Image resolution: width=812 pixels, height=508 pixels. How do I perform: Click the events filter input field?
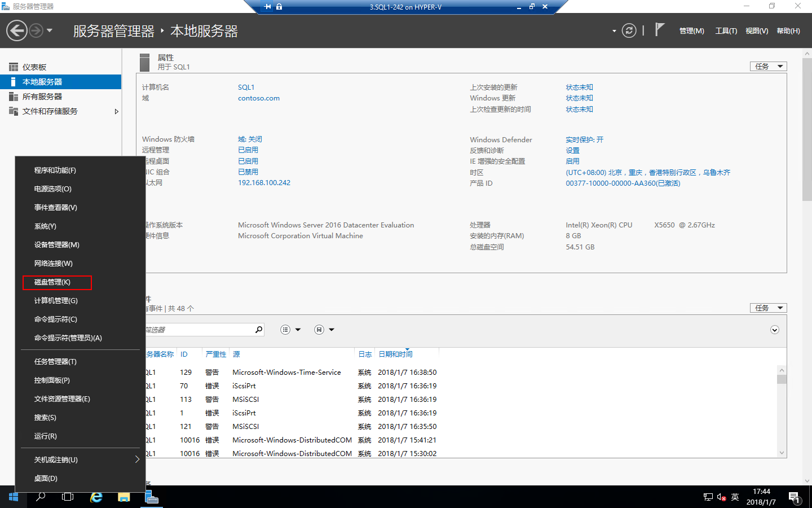198,330
